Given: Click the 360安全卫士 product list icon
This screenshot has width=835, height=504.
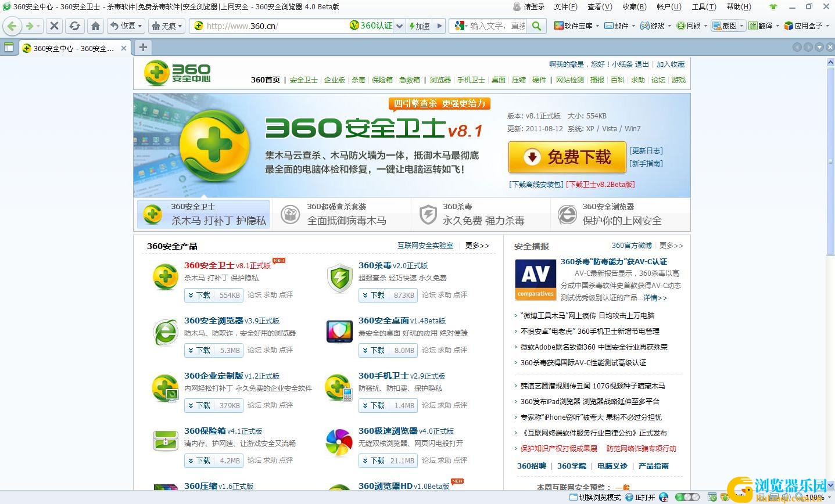Looking at the screenshot, I should pyautogui.click(x=166, y=277).
